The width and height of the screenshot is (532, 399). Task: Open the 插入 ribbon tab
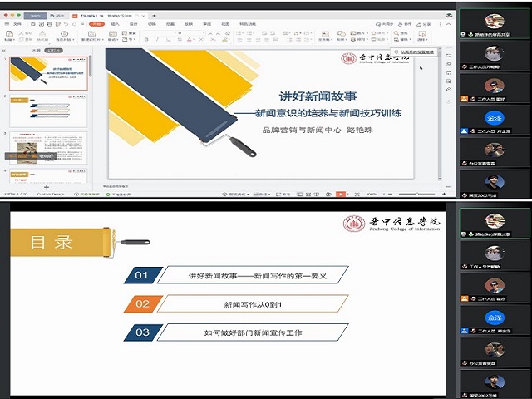point(116,24)
